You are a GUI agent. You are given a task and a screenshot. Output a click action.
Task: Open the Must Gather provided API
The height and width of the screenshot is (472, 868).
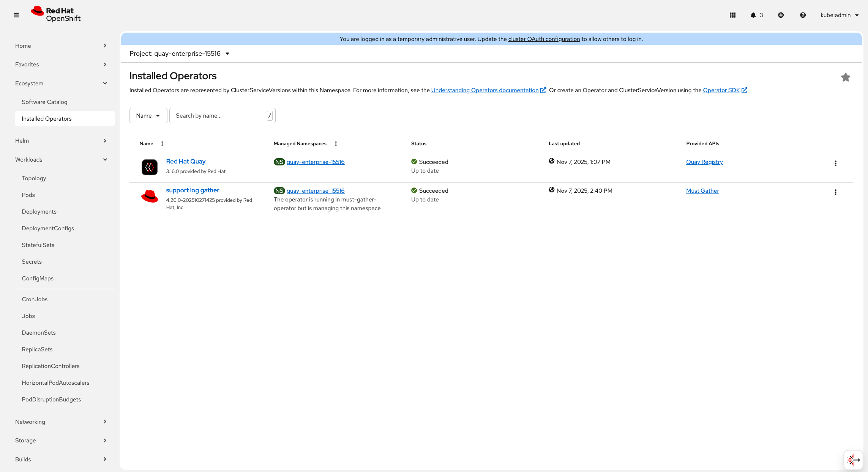pos(702,191)
